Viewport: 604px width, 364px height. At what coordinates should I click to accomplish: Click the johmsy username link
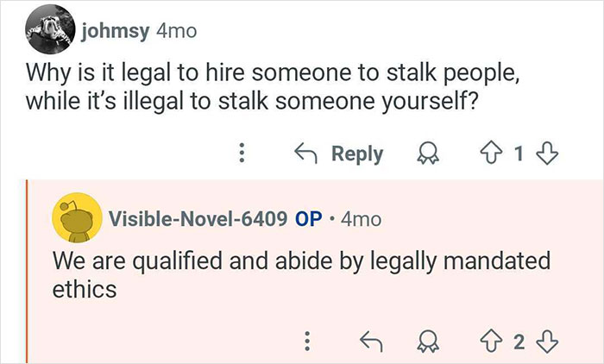(x=115, y=31)
